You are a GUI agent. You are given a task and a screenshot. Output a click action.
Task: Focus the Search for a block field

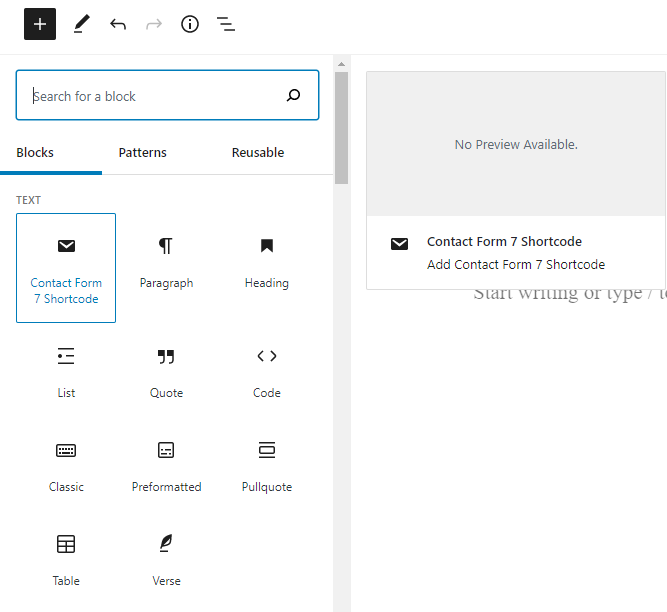pyautogui.click(x=150, y=96)
